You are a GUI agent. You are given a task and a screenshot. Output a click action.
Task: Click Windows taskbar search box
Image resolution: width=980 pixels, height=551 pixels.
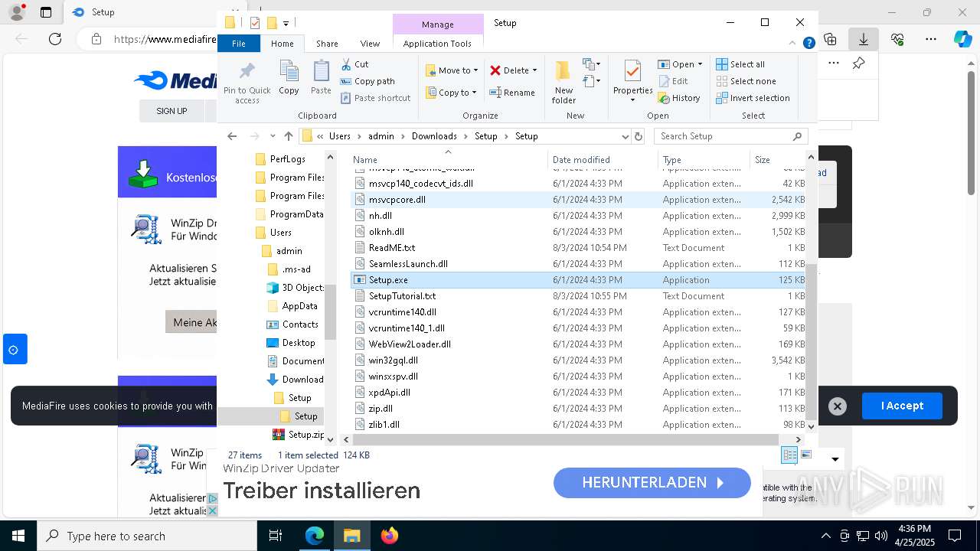(x=147, y=536)
